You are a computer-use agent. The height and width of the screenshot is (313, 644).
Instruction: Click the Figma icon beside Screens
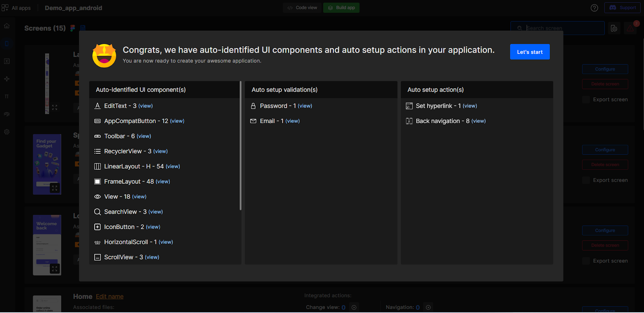72,28
